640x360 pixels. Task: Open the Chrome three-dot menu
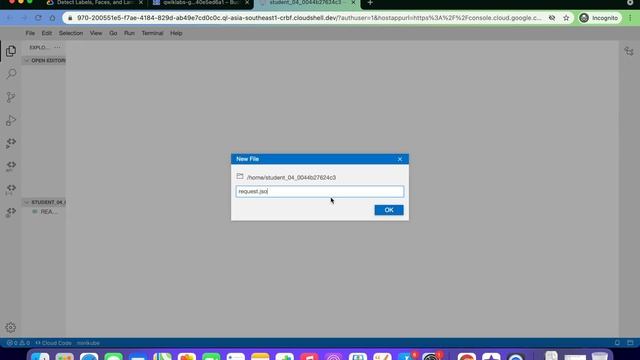point(630,18)
